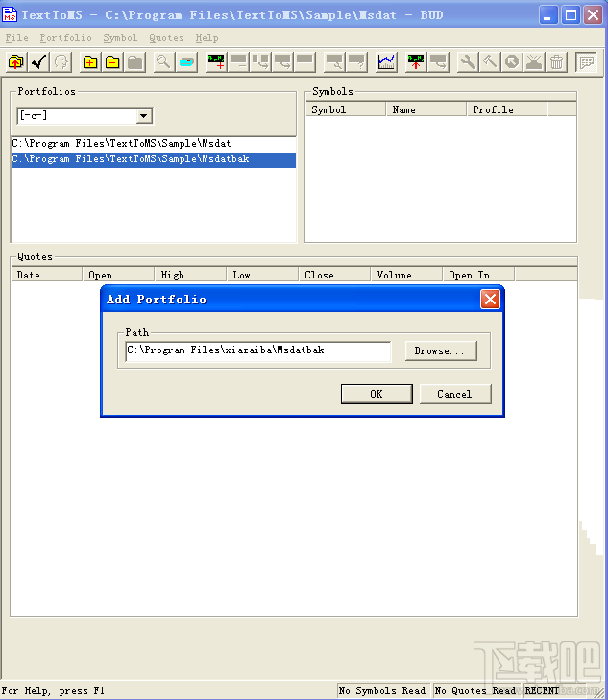Click the Profile column header

(x=507, y=109)
